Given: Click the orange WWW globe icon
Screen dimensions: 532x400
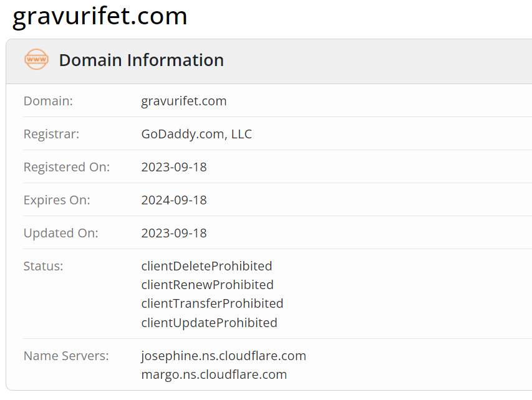Looking at the screenshot, I should point(36,60).
